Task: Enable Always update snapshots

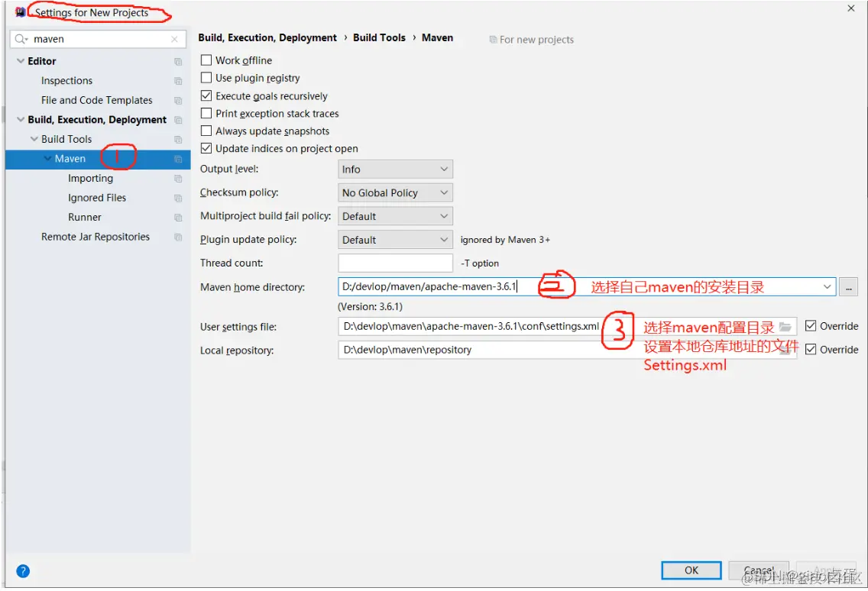Action: coord(206,131)
